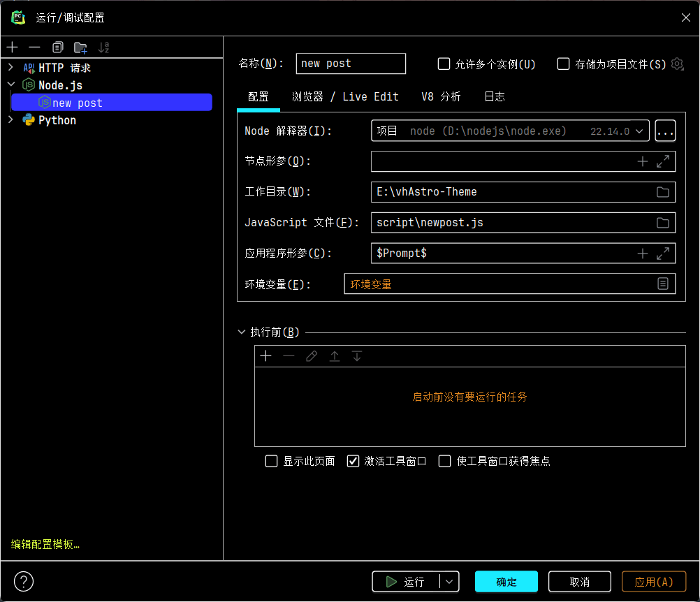Click the sort configurations alphabetically icon
This screenshot has height=602, width=700.
point(103,47)
